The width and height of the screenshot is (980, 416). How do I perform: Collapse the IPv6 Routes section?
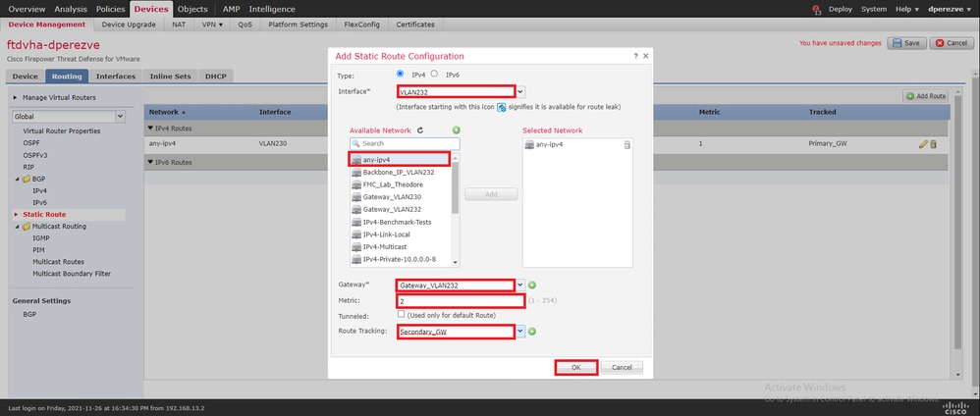click(150, 163)
